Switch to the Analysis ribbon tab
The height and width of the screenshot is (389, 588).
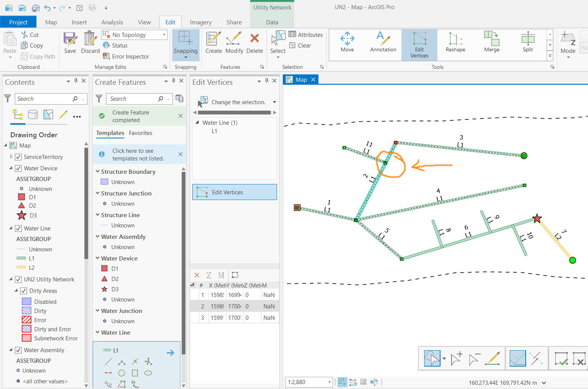[112, 22]
